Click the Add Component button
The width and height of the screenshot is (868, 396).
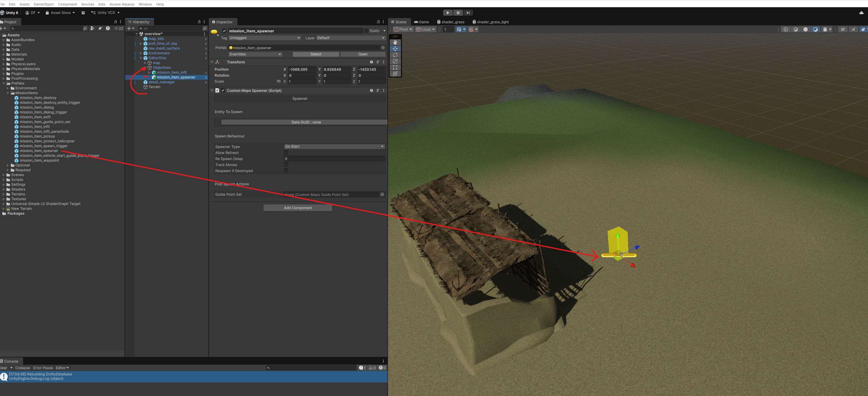pos(298,208)
